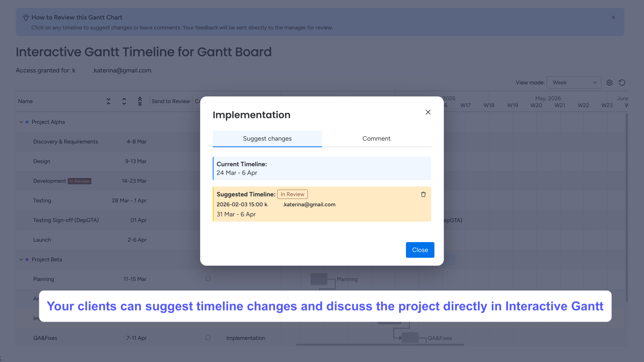Click the double-chevron expand-all-levels icon
The image size is (644, 362).
[x=140, y=101]
